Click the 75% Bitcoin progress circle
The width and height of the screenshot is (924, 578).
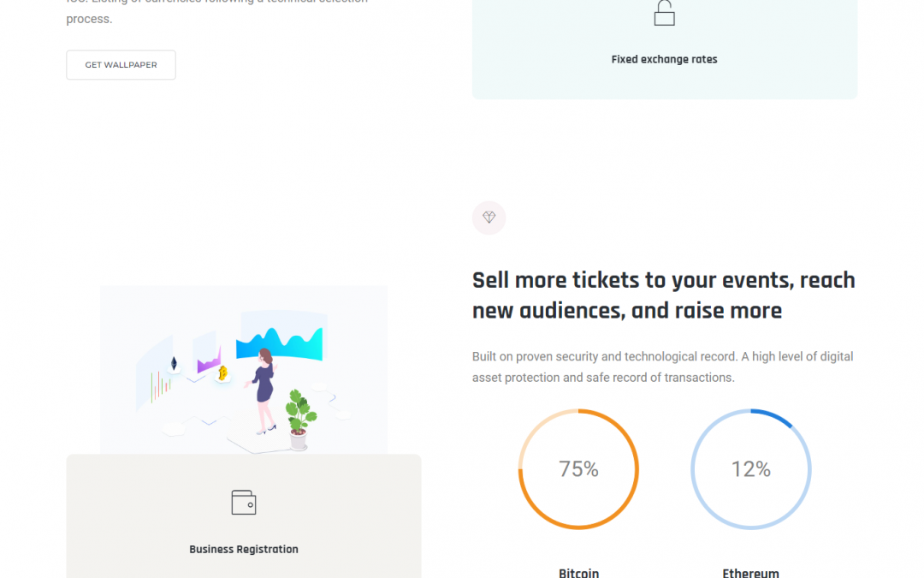point(578,469)
